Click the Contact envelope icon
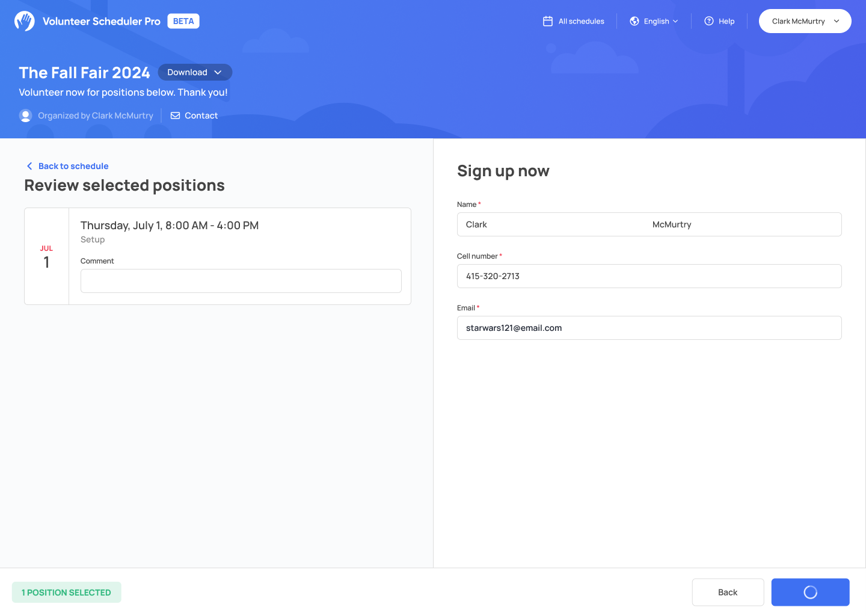 click(175, 115)
